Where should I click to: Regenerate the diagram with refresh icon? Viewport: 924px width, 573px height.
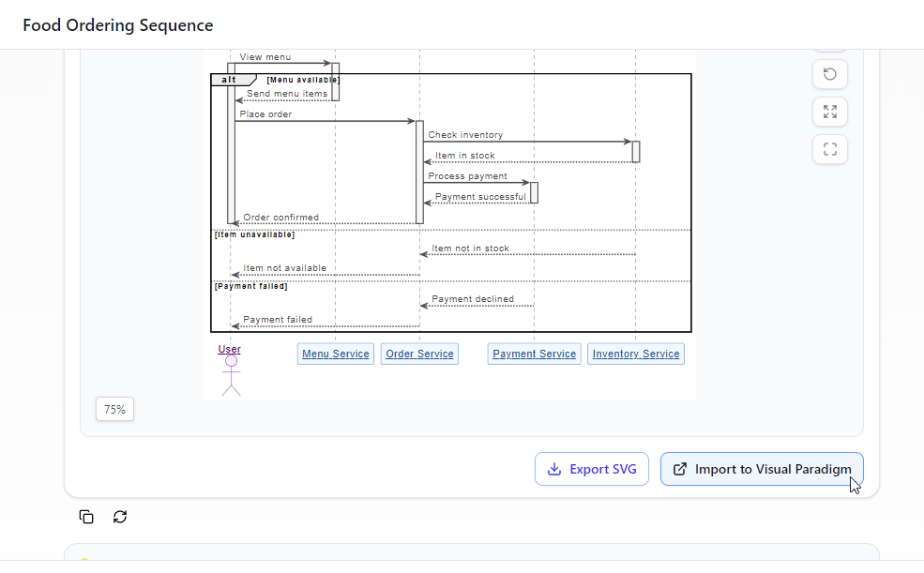[120, 517]
